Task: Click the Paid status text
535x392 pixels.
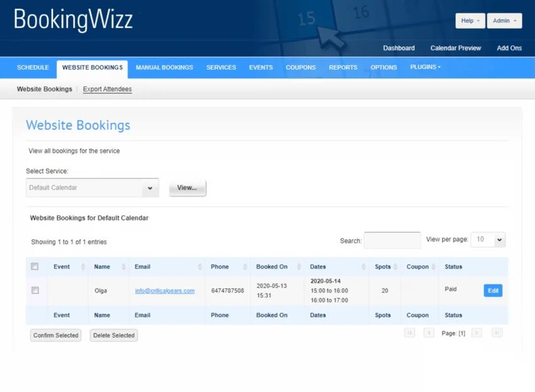Action: point(451,289)
